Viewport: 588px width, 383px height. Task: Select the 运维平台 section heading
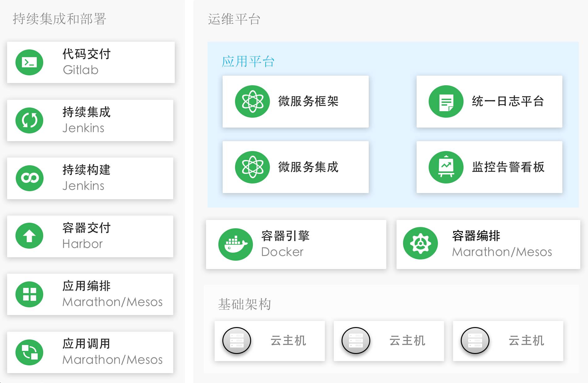point(234,19)
